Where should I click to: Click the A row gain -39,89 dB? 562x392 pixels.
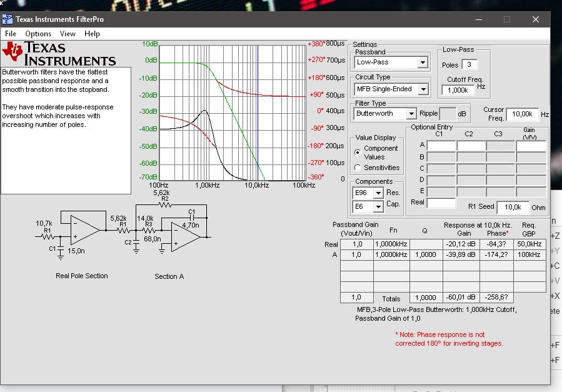tap(461, 254)
